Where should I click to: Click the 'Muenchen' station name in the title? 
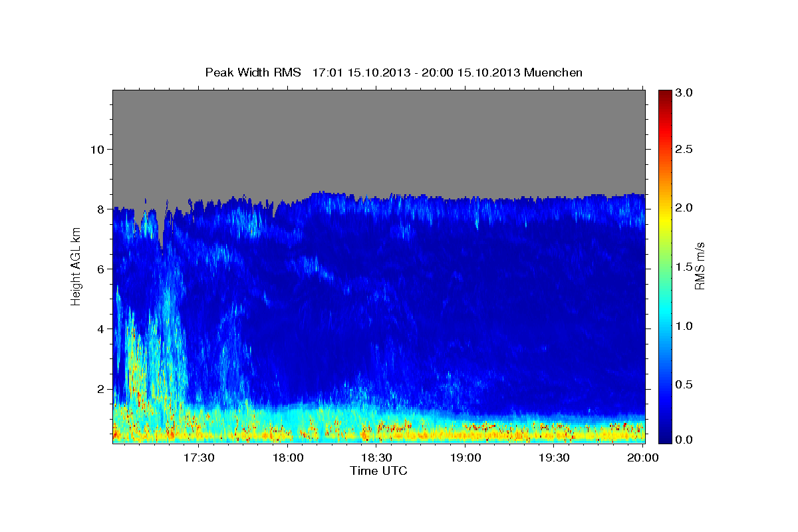(x=553, y=72)
